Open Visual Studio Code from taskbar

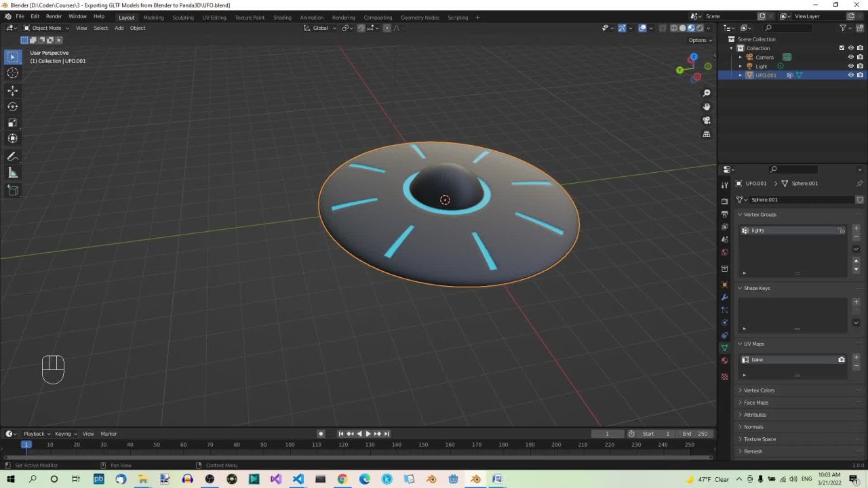coord(298,479)
